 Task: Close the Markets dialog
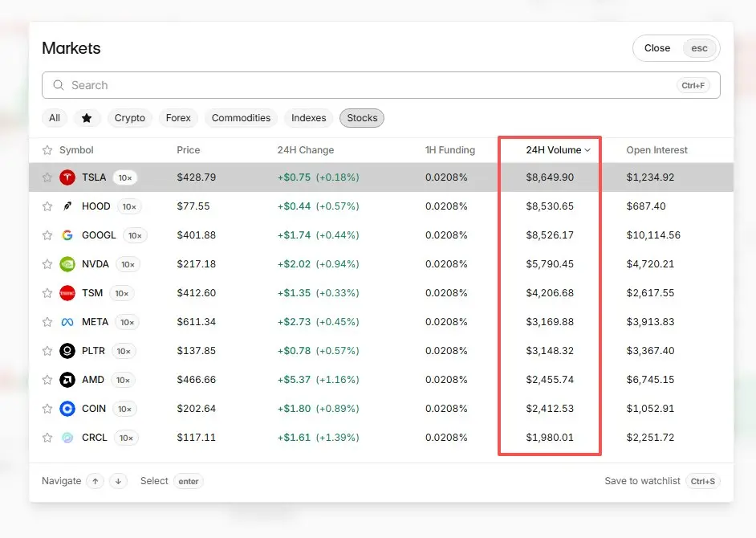click(676, 48)
